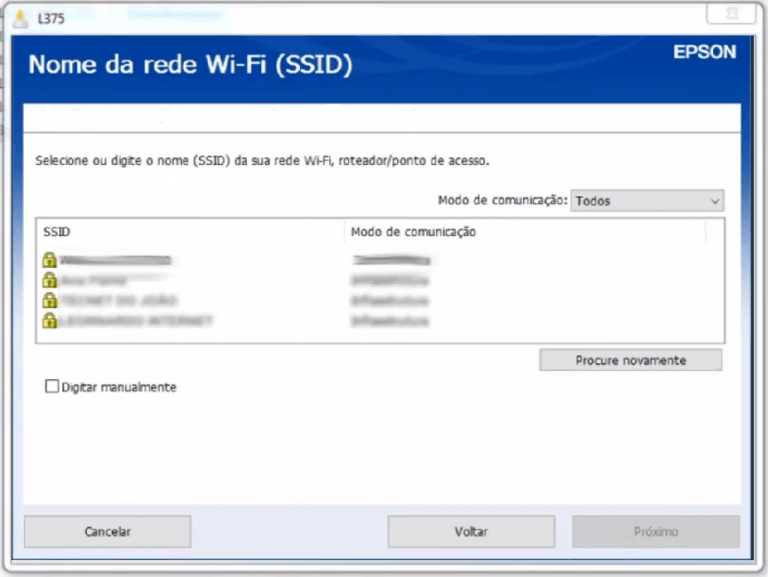Click the EPSON logo in the header
Viewport: 768px width, 577px height.
704,53
